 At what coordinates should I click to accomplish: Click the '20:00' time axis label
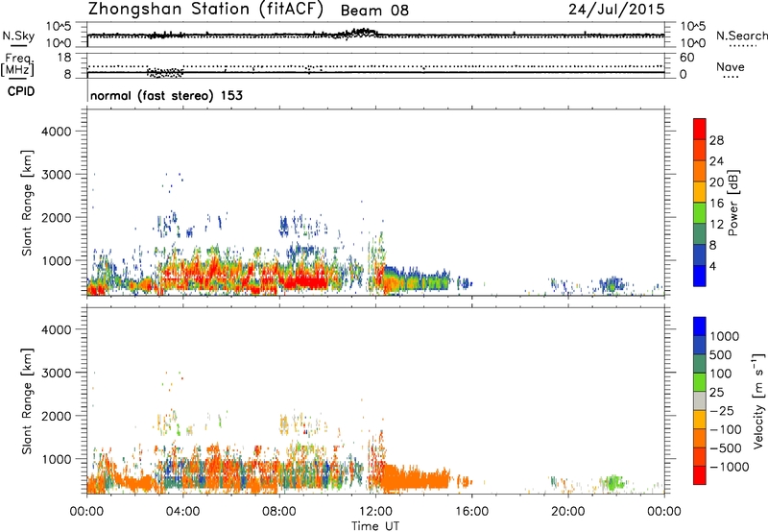(567, 512)
